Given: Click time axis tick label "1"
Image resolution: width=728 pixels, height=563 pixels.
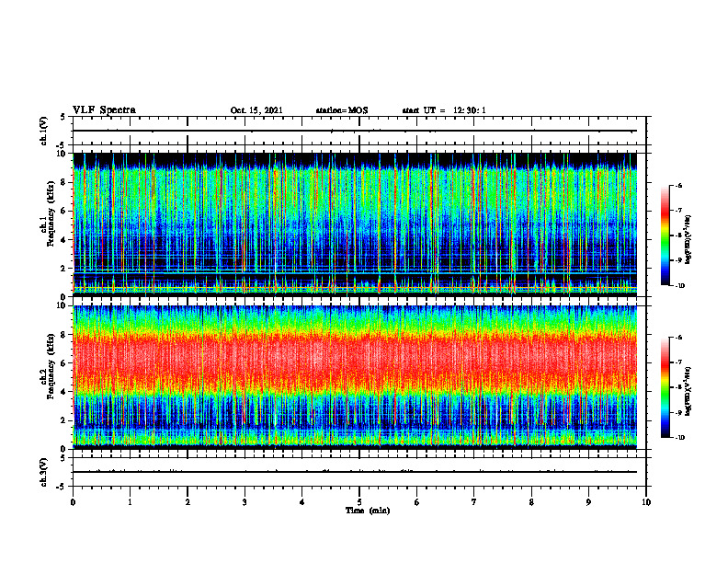Looking at the screenshot, I should point(130,502).
